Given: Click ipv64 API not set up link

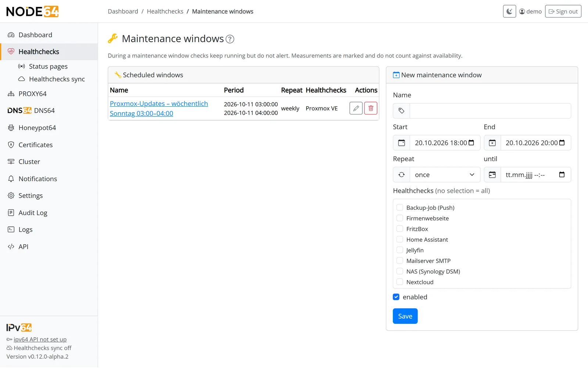Looking at the screenshot, I should [40, 340].
